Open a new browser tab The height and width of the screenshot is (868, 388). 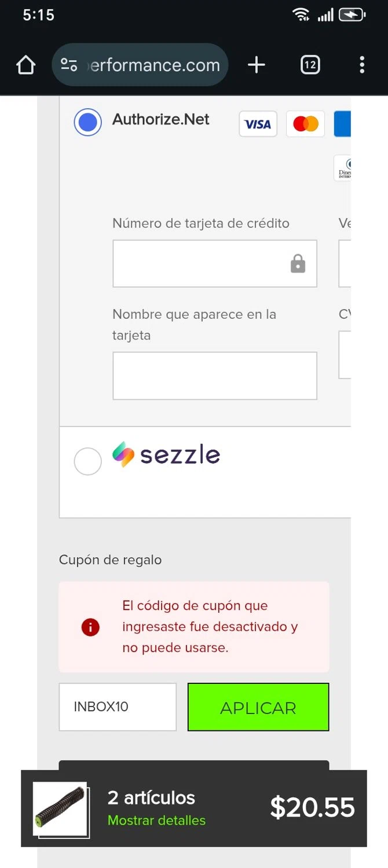click(256, 65)
